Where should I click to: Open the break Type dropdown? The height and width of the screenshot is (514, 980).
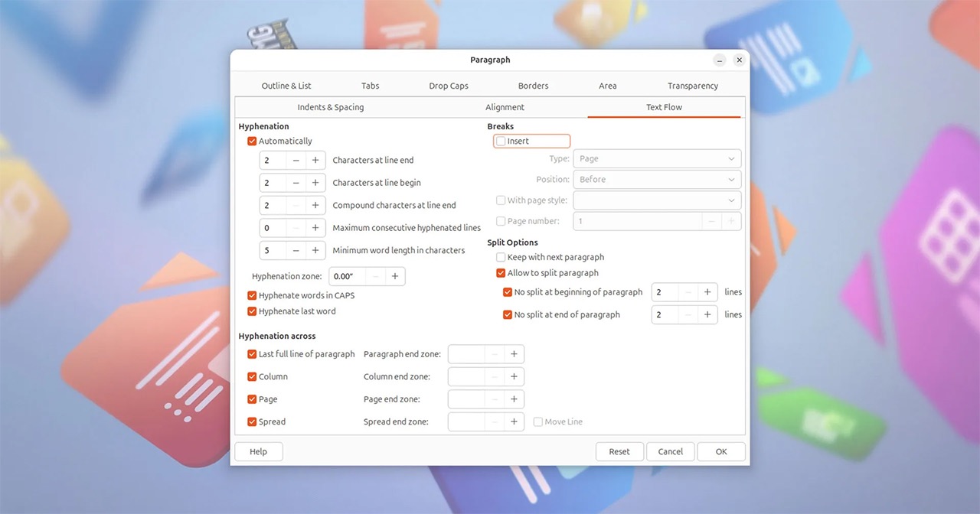click(657, 159)
